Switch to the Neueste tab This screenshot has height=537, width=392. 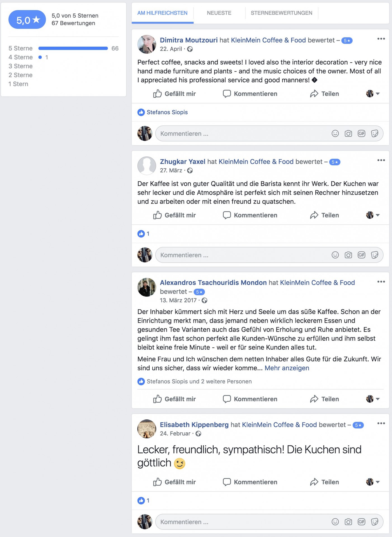point(219,13)
